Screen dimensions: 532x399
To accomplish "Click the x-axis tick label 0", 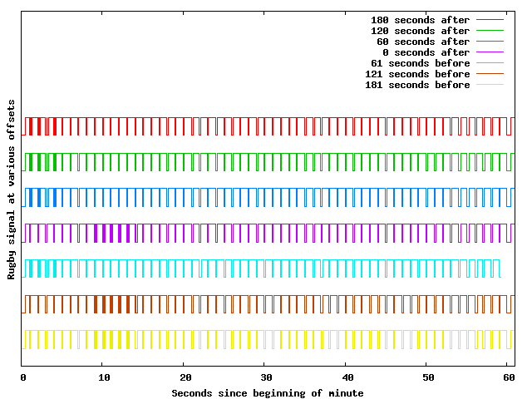I will pos(22,377).
